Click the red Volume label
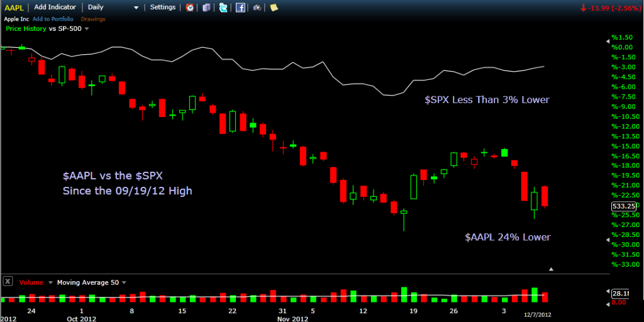644x322 pixels. click(31, 282)
